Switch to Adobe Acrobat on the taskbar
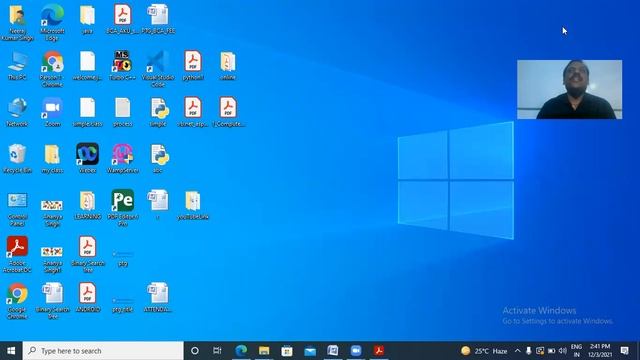Viewport: 640px width, 360px height. click(379, 351)
